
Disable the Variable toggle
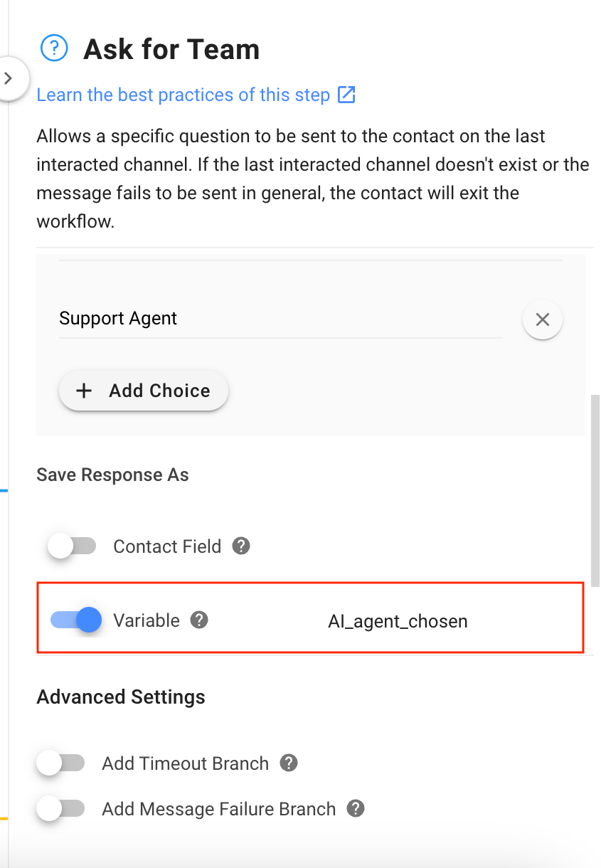click(x=76, y=620)
